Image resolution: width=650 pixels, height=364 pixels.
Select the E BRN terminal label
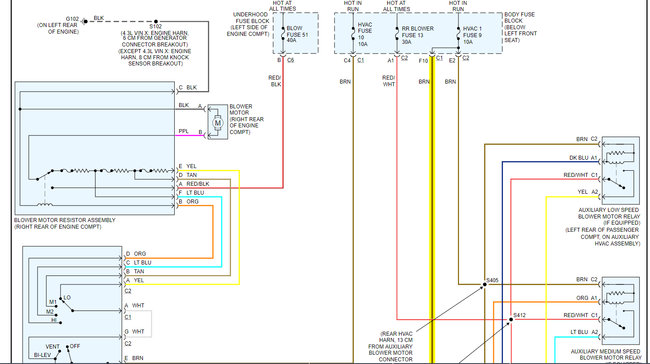coord(134,358)
